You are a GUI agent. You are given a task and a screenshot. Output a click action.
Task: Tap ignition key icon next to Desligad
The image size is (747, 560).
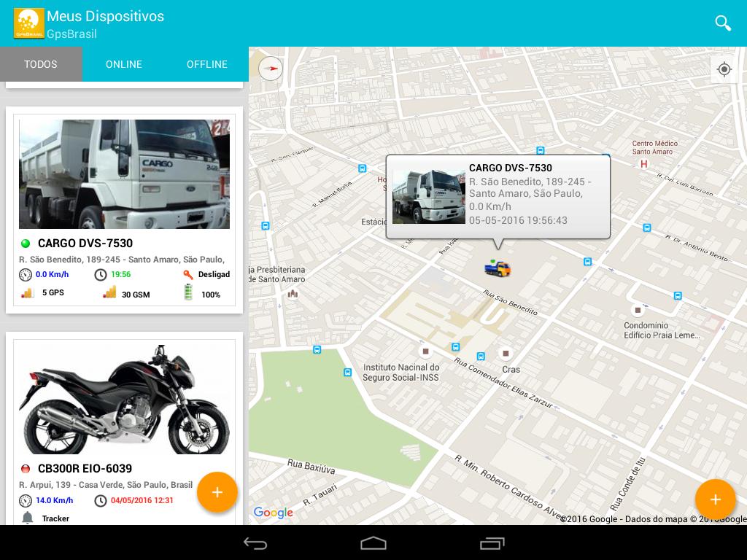click(x=188, y=275)
